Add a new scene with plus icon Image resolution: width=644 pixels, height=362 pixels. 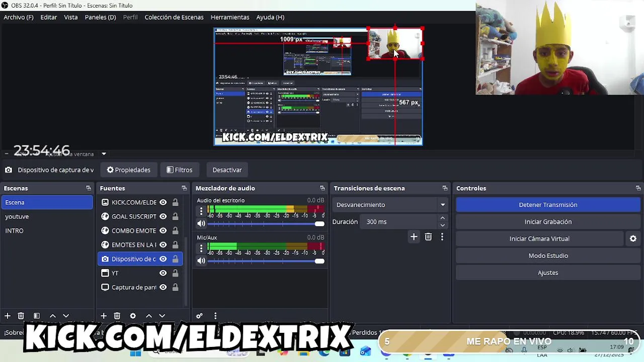8,316
